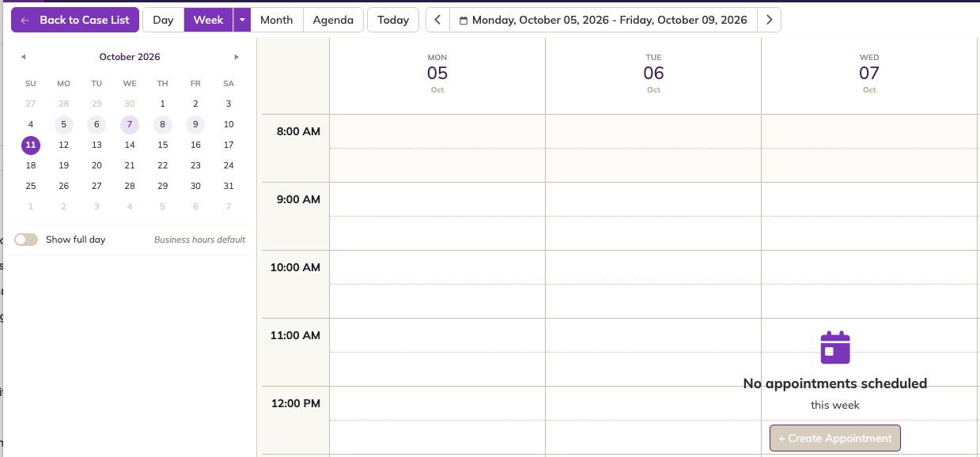
Task: Click the MON 05 day header
Action: pos(437,74)
